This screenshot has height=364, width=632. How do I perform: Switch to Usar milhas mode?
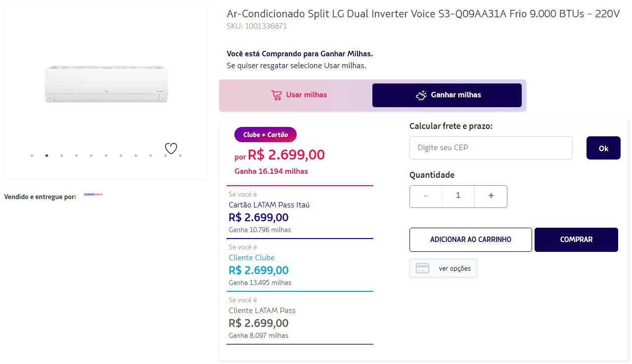coord(299,95)
